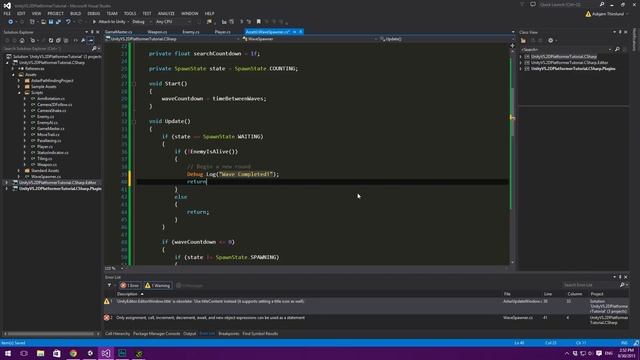Switch to the Package Manager Console tab
The image size is (640, 360).
(x=156, y=334)
